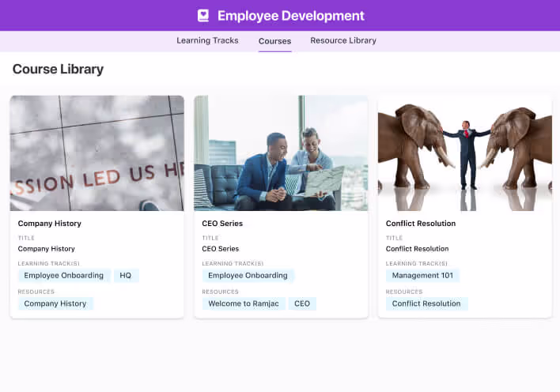Click the Employee Development header title
Image resolution: width=560 pixels, height=392 pixels.
[x=290, y=16]
